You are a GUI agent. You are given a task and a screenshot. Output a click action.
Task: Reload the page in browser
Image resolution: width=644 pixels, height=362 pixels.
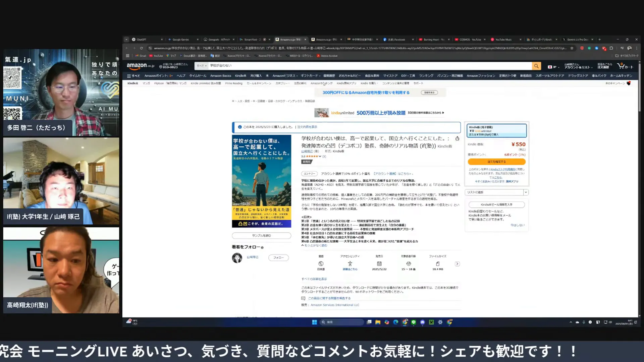click(x=142, y=48)
